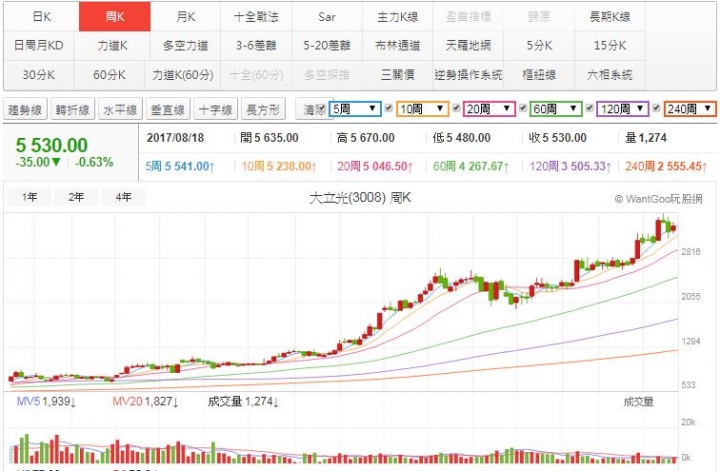Screen dimensions: 720x471
Task: Open the 三關價 indicator view
Action: 397,74
